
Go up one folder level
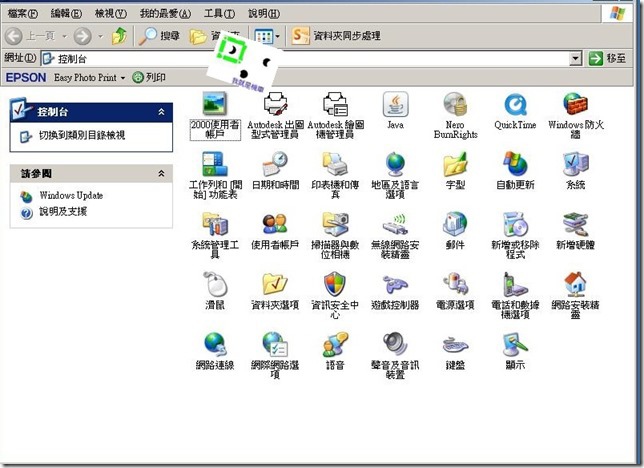120,36
